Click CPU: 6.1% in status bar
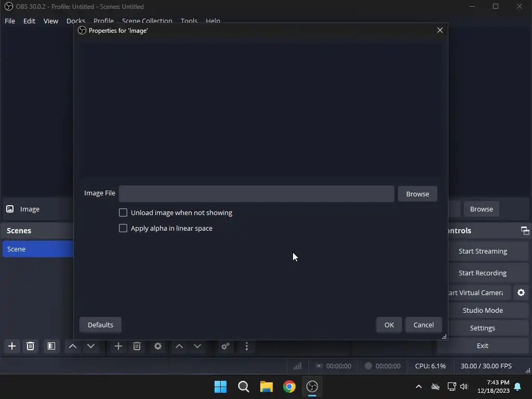The image size is (532, 399). coord(430,366)
